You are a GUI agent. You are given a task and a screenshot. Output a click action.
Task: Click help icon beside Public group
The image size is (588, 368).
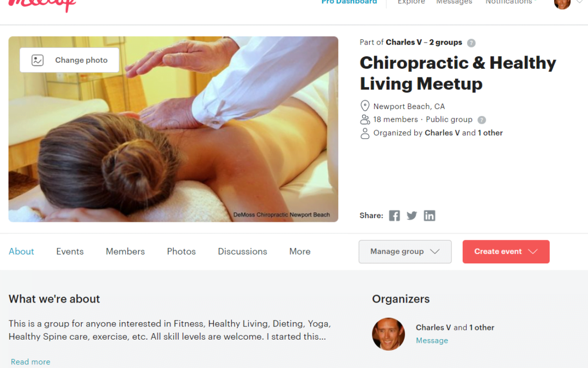pyautogui.click(x=481, y=120)
